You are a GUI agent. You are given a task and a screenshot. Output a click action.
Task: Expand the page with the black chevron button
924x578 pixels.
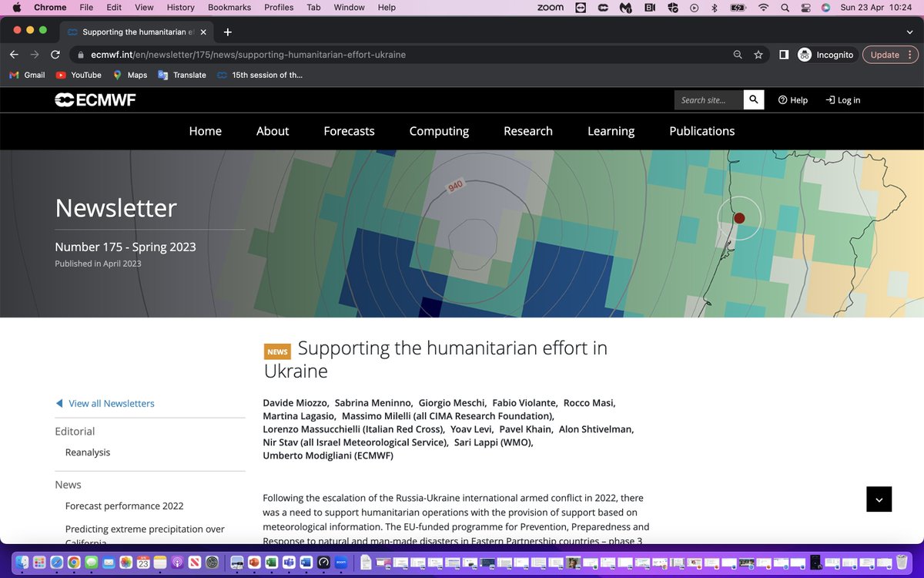point(879,499)
